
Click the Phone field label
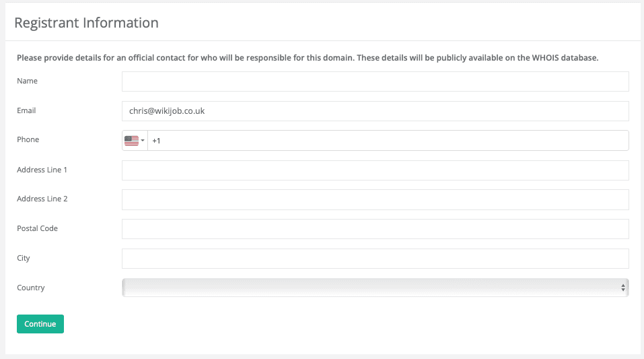[x=28, y=140]
